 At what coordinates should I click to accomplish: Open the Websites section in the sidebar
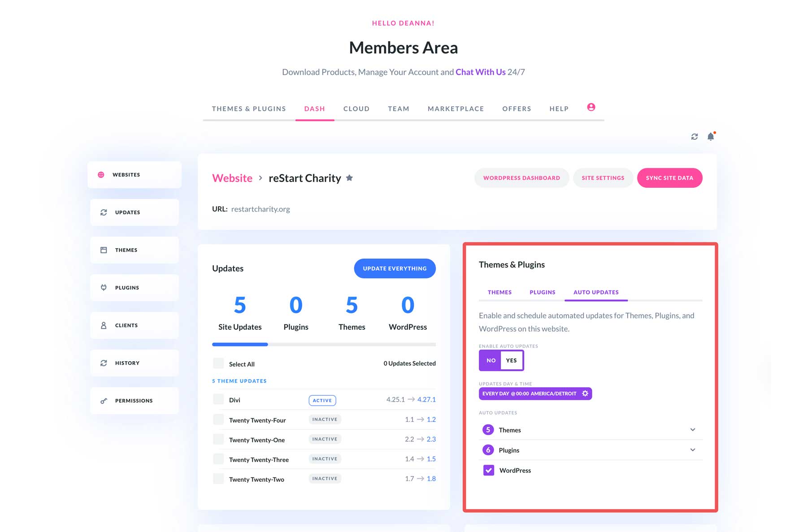126,174
